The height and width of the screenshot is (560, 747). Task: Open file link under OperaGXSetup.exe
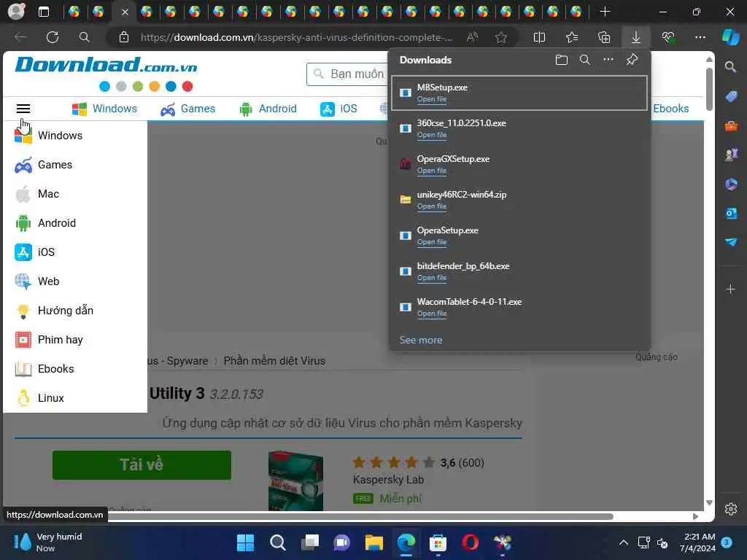click(x=432, y=171)
